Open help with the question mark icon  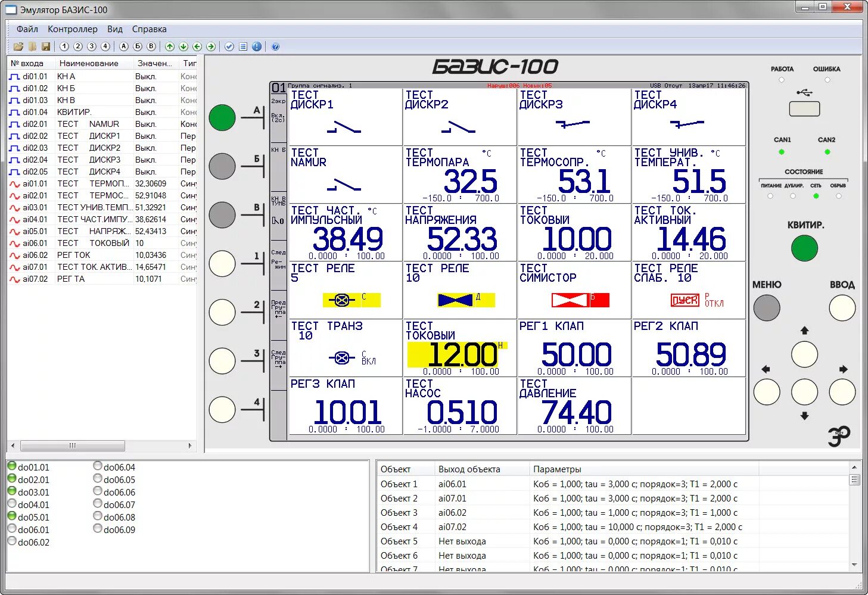pos(275,46)
